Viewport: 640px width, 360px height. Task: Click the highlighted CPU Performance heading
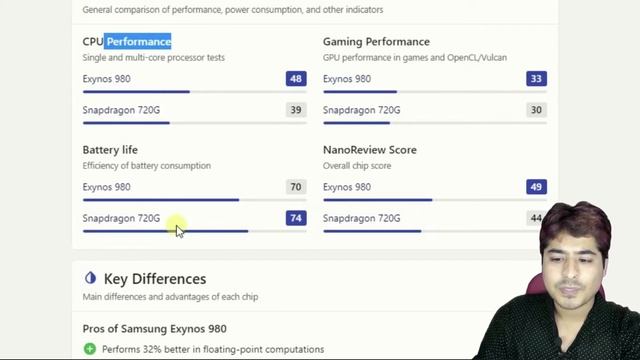click(127, 42)
